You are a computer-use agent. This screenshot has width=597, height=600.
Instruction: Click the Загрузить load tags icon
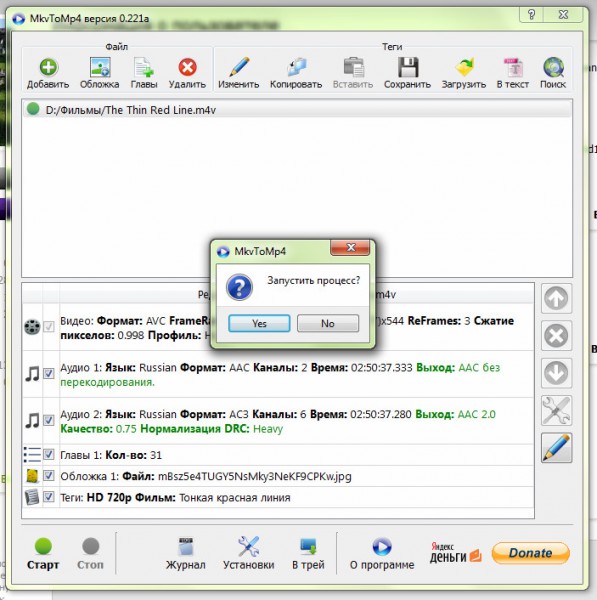pyautogui.click(x=465, y=67)
